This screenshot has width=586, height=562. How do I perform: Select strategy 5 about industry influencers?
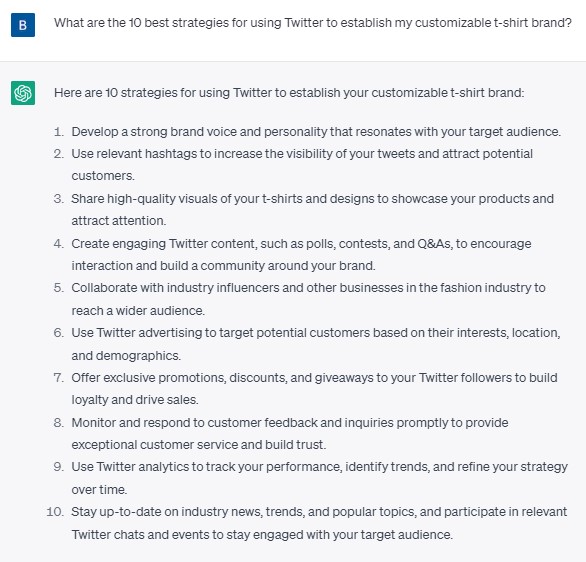pyautogui.click(x=308, y=299)
